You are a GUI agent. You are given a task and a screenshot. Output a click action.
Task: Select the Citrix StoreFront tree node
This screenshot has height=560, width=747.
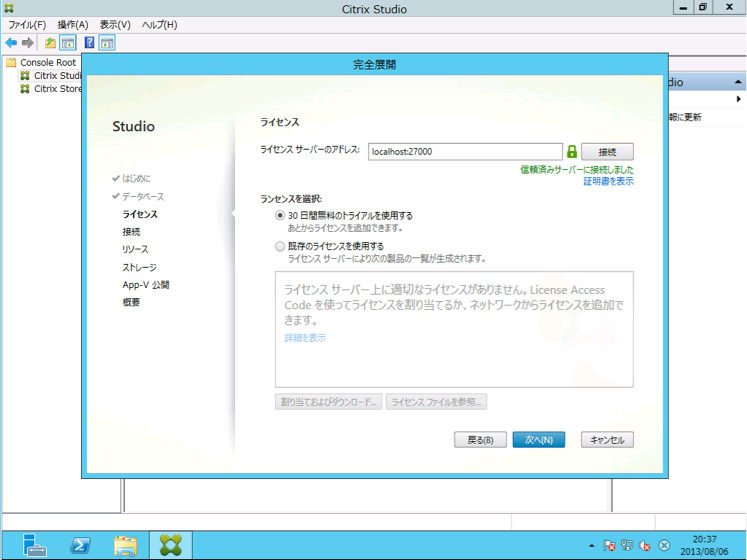click(x=50, y=89)
